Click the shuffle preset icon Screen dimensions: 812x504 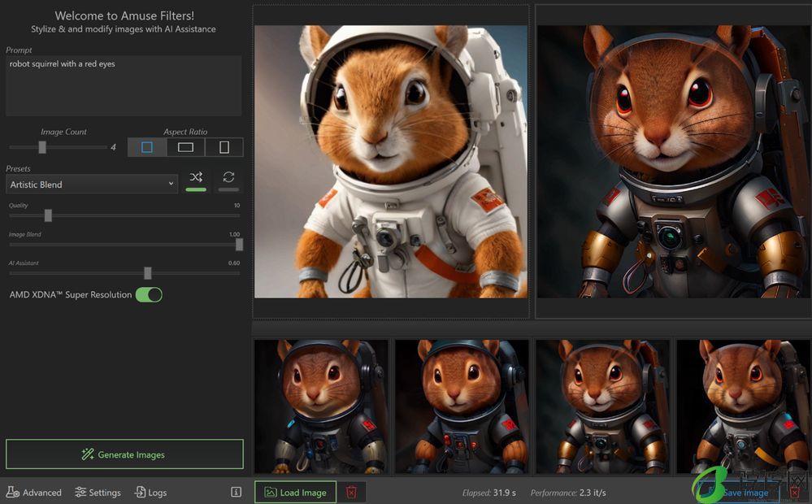click(x=196, y=177)
